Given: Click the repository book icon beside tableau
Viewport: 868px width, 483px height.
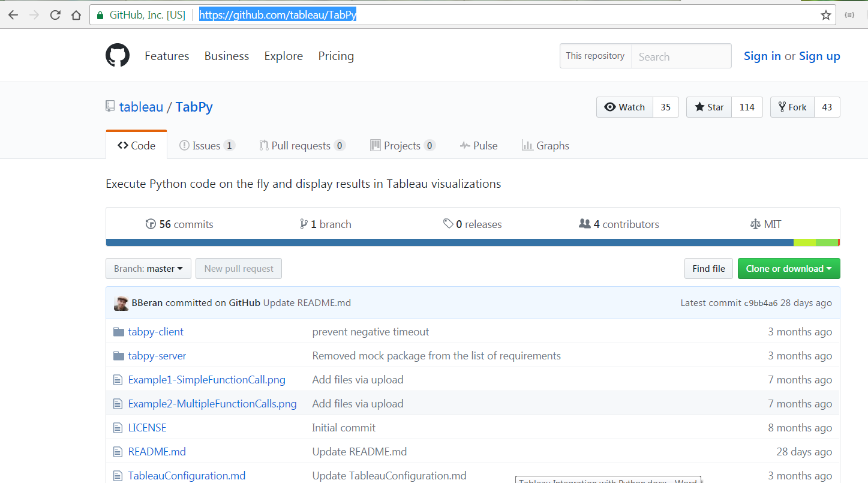Looking at the screenshot, I should click(110, 106).
